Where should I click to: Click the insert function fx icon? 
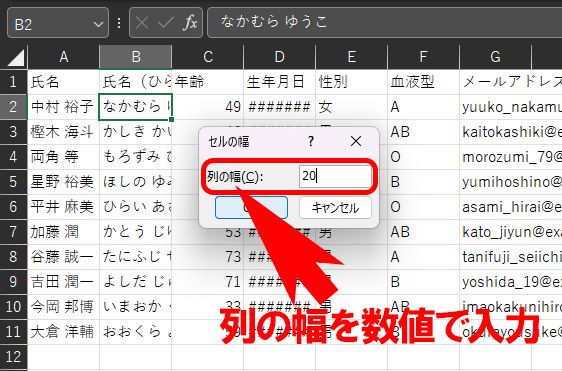click(190, 23)
